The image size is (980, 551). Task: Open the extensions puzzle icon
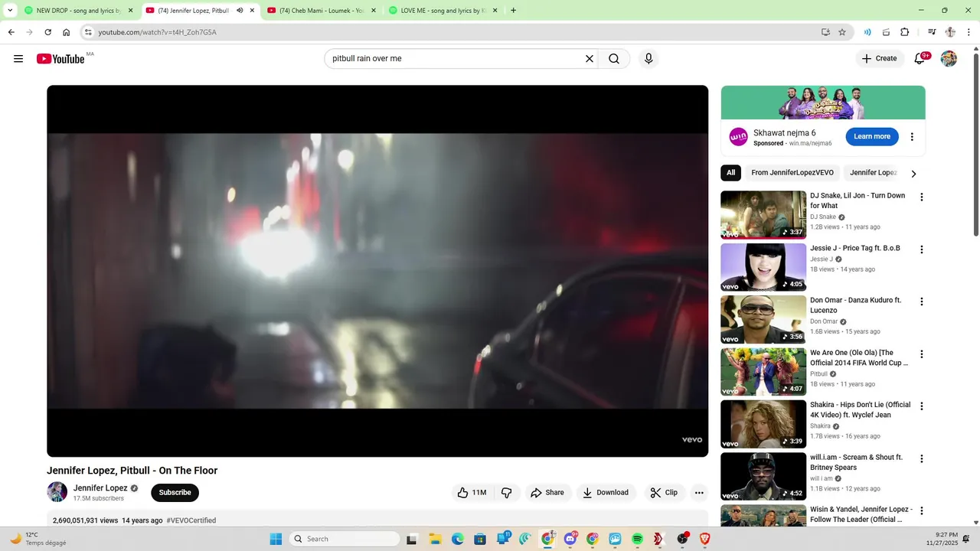click(x=904, y=32)
